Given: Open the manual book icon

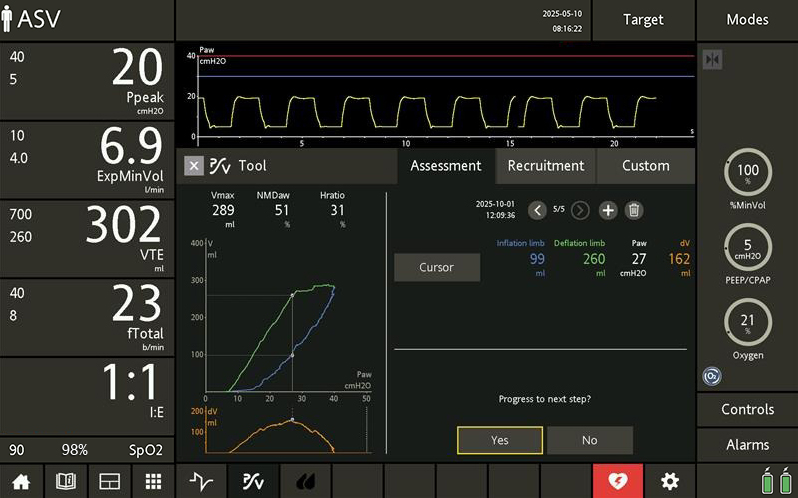Looking at the screenshot, I should tap(65, 481).
